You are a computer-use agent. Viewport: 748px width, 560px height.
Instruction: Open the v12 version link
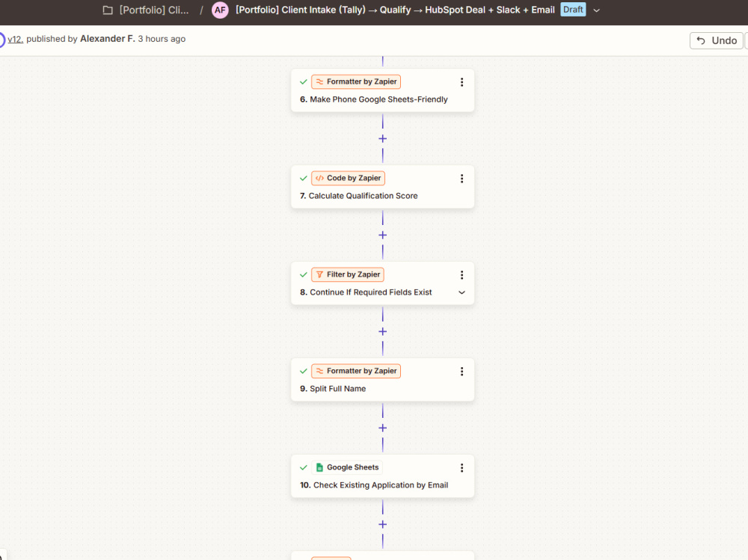(15, 39)
